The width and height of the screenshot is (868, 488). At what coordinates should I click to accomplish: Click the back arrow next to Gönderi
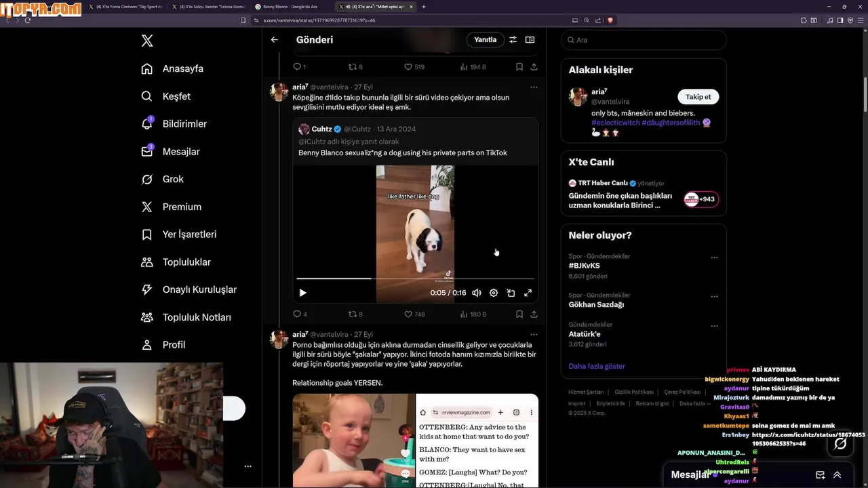pos(275,40)
